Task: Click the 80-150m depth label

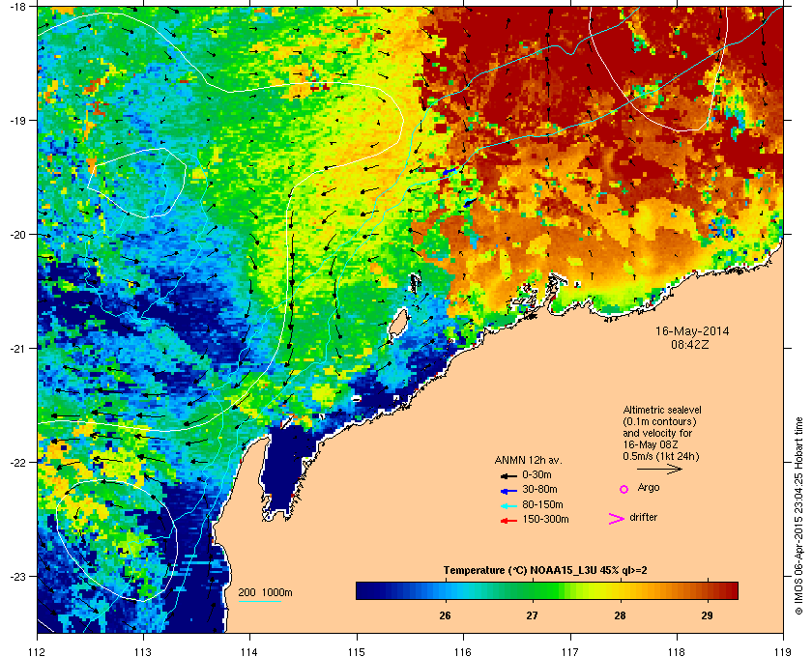Action: pyautogui.click(x=542, y=504)
